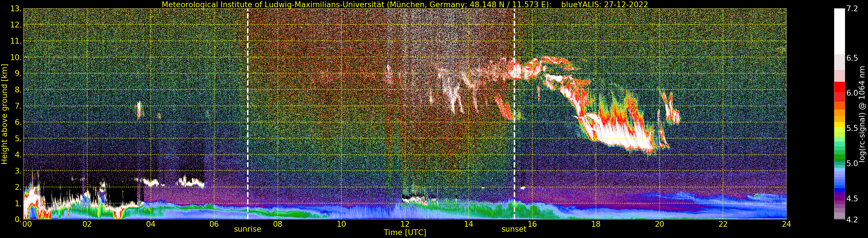Screen dimensions: 868x238
Task: Click the time axis tick label 14
Action: pos(468,224)
